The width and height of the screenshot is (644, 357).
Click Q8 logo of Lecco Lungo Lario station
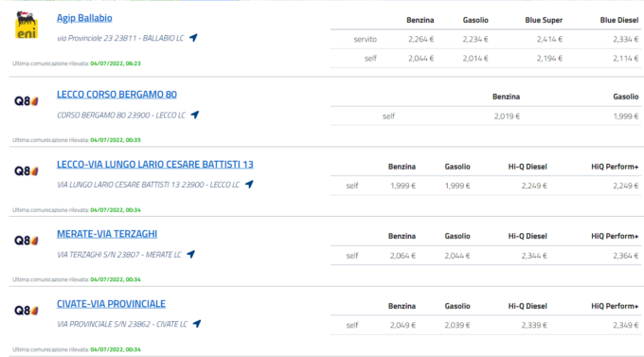(x=27, y=170)
